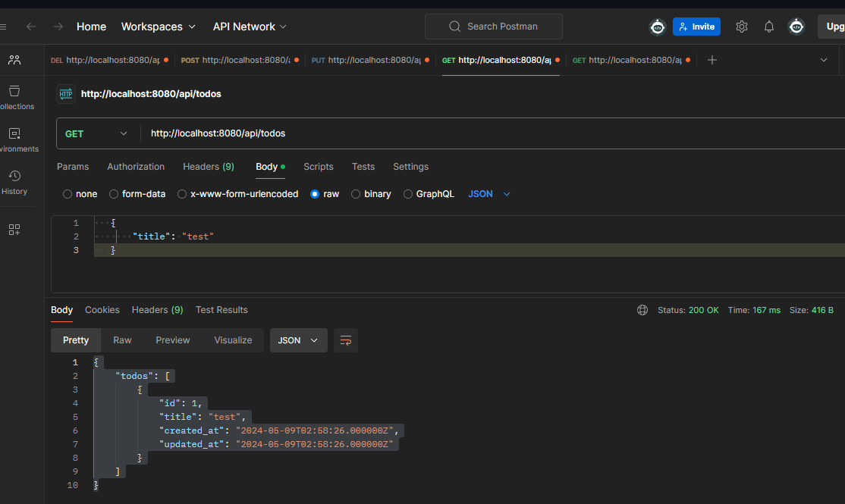Screen dimensions: 845x504
Task: Switch to the POST request tab
Action: pyautogui.click(x=240, y=60)
